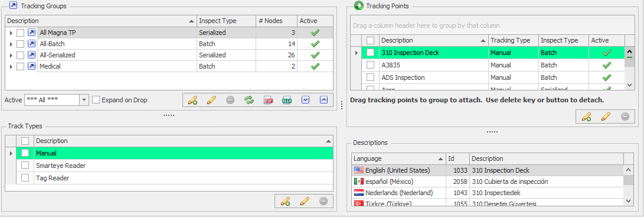Click the Tracking Points list scrollbar down arrow
The height and width of the screenshot is (217, 644).
[629, 85]
